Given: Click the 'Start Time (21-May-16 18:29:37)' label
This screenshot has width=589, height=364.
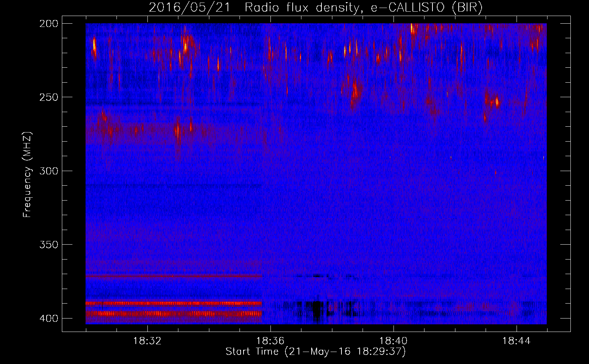Looking at the screenshot, I should point(316,352).
